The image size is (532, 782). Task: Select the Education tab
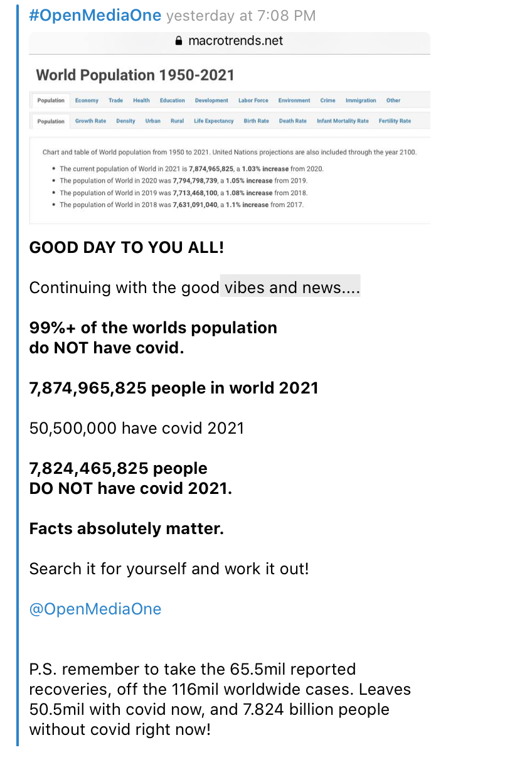(x=172, y=100)
